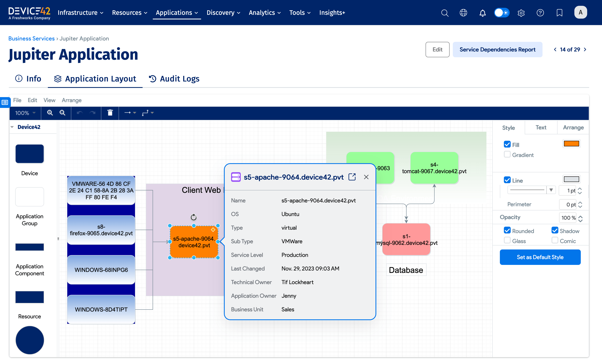Click the Set as Default Style button
The height and width of the screenshot is (364, 602).
(540, 257)
